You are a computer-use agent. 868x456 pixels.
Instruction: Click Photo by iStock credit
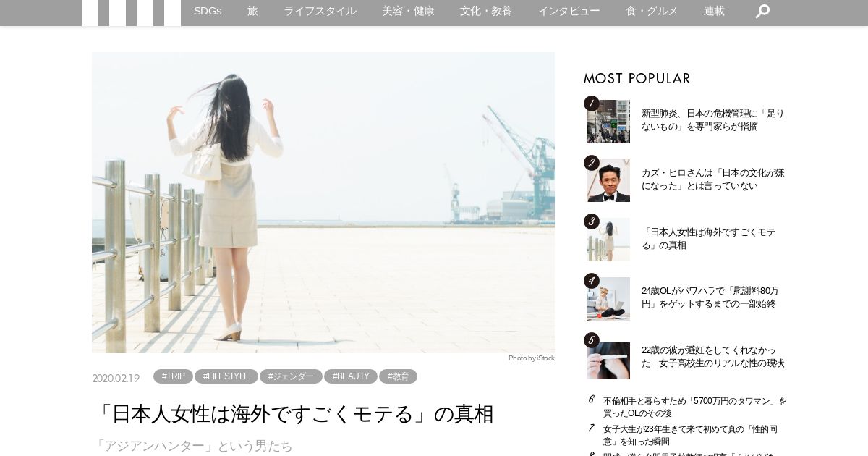tap(532, 358)
